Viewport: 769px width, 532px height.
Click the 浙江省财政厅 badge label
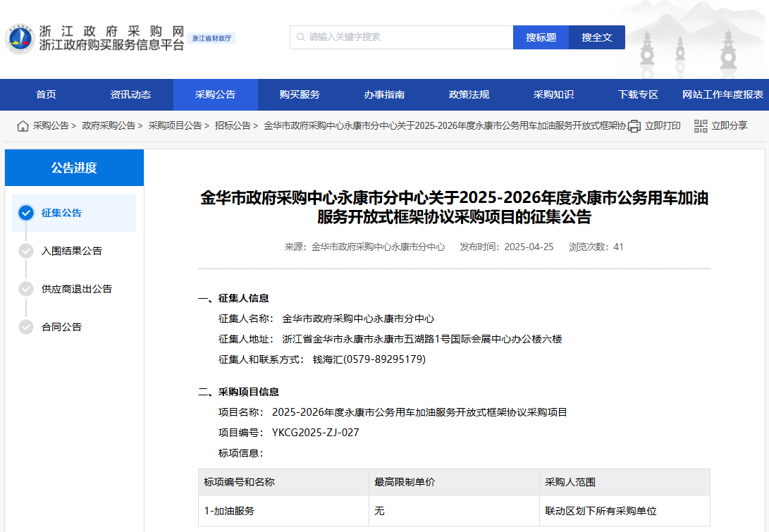(x=212, y=38)
